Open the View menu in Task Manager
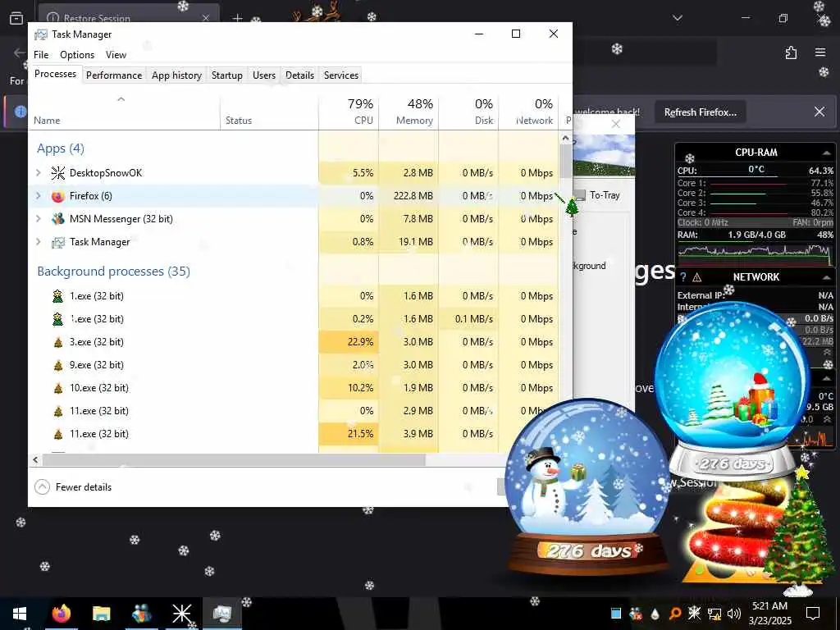840x630 pixels. [x=116, y=55]
